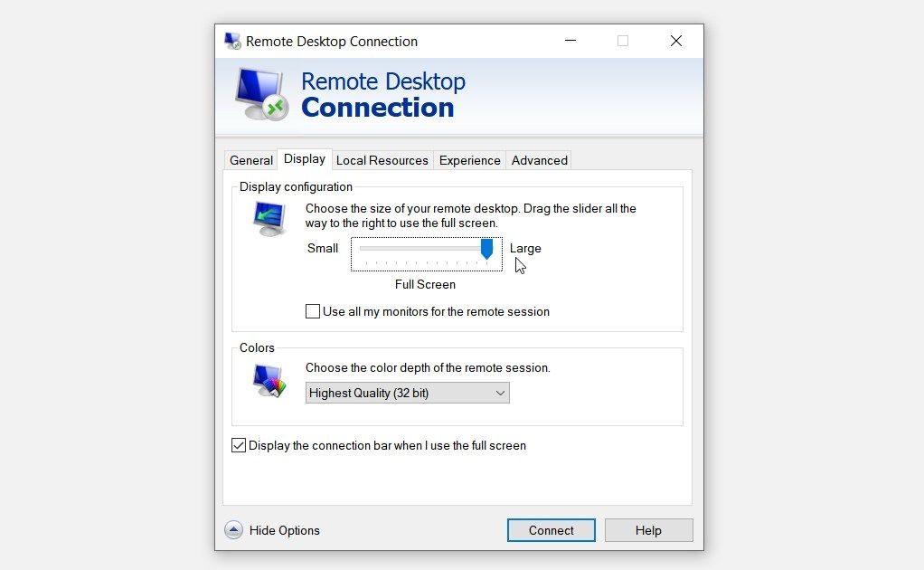This screenshot has width=924, height=570.
Task: Click the disabled maximize button
Action: [x=623, y=41]
